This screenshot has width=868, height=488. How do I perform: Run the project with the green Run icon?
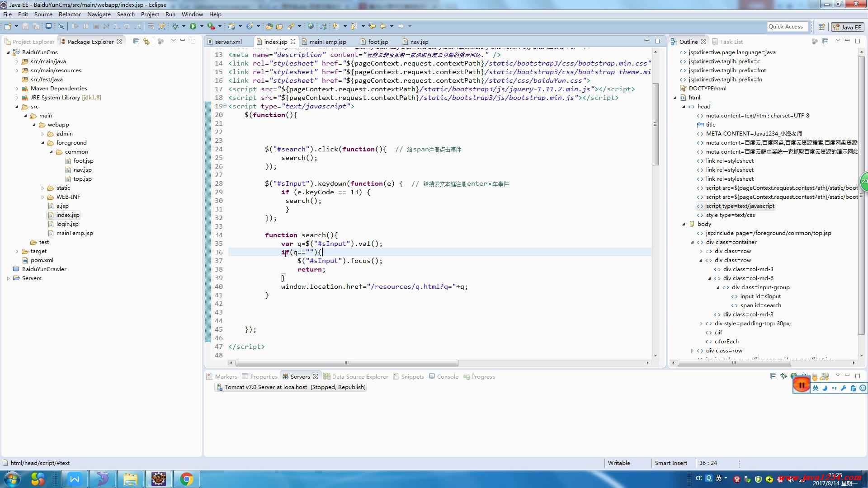click(x=193, y=26)
